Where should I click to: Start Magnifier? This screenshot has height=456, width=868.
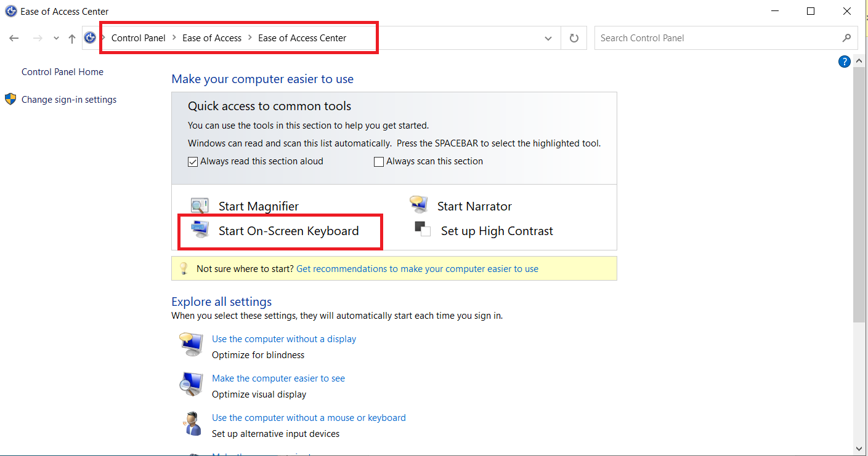pyautogui.click(x=259, y=206)
